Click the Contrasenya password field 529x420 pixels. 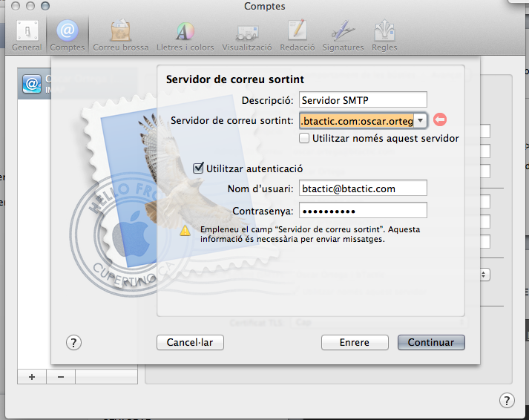pos(363,211)
